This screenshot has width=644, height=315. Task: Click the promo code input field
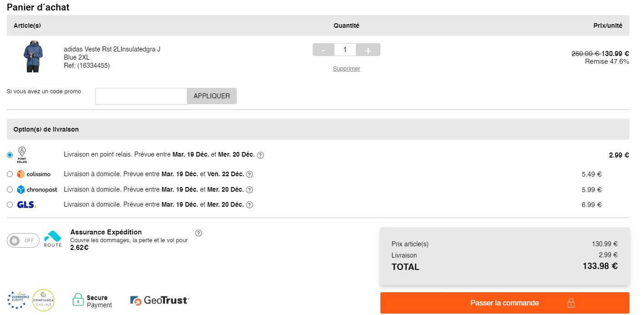pos(141,96)
